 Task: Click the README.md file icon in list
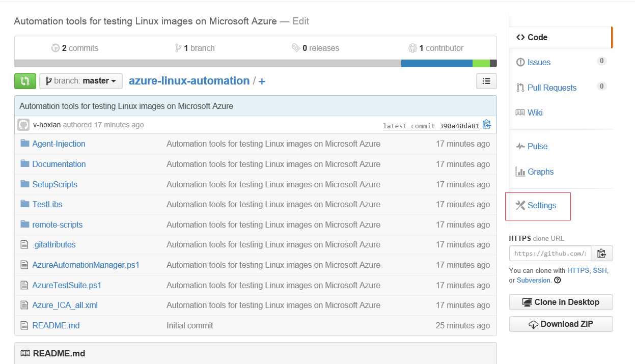24,325
